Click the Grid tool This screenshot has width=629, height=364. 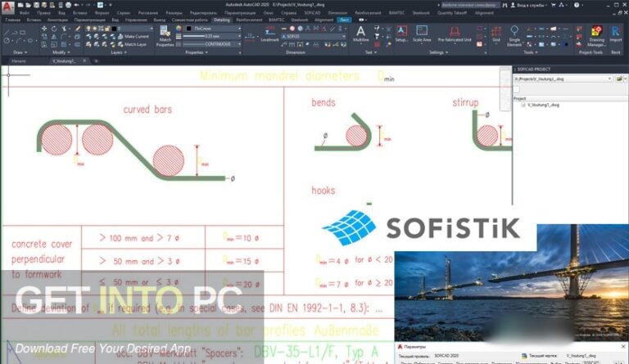(496, 34)
